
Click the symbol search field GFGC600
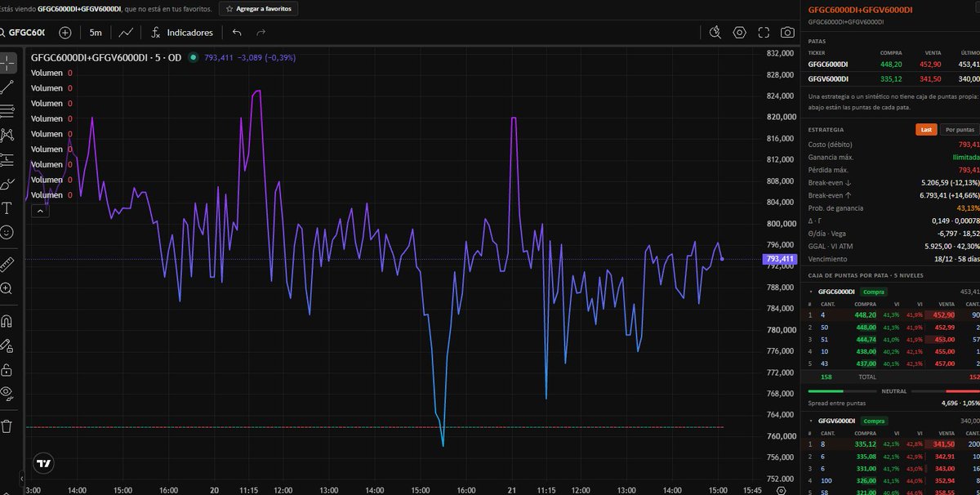23,33
